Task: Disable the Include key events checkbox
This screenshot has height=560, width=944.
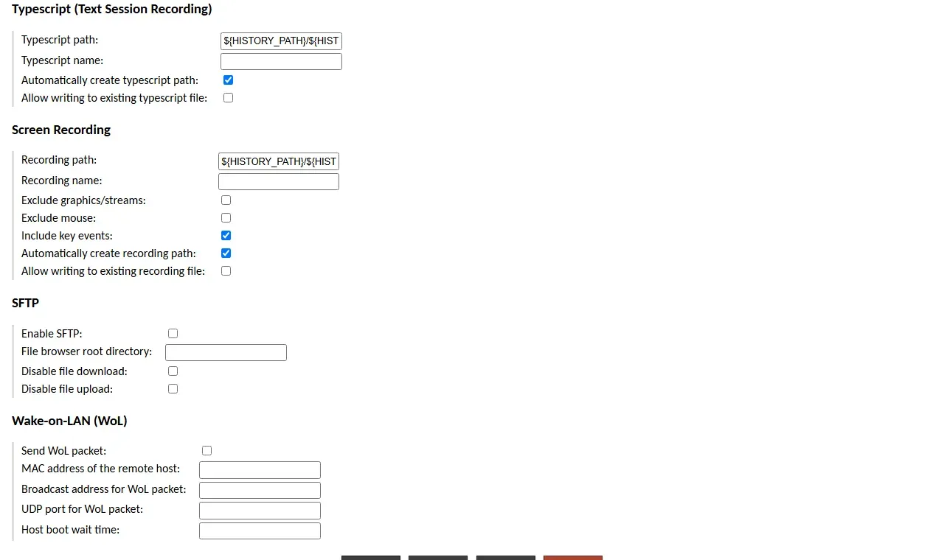Action: tap(226, 236)
